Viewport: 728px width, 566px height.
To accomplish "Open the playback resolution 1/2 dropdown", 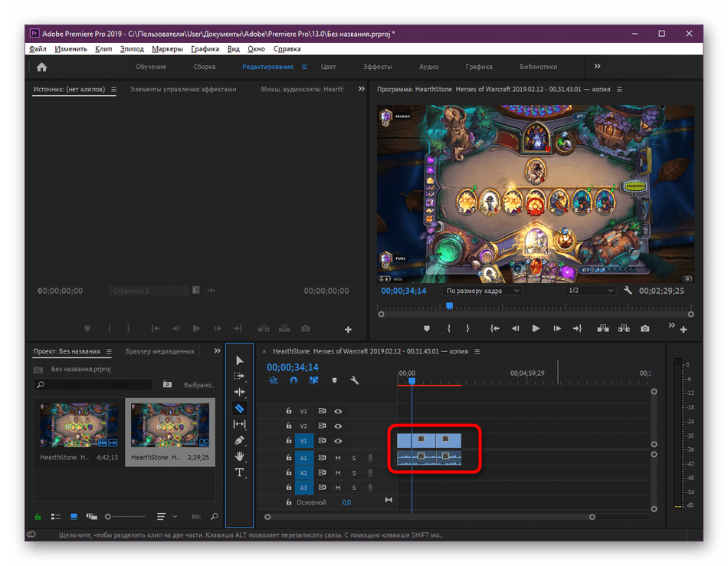I will point(590,291).
